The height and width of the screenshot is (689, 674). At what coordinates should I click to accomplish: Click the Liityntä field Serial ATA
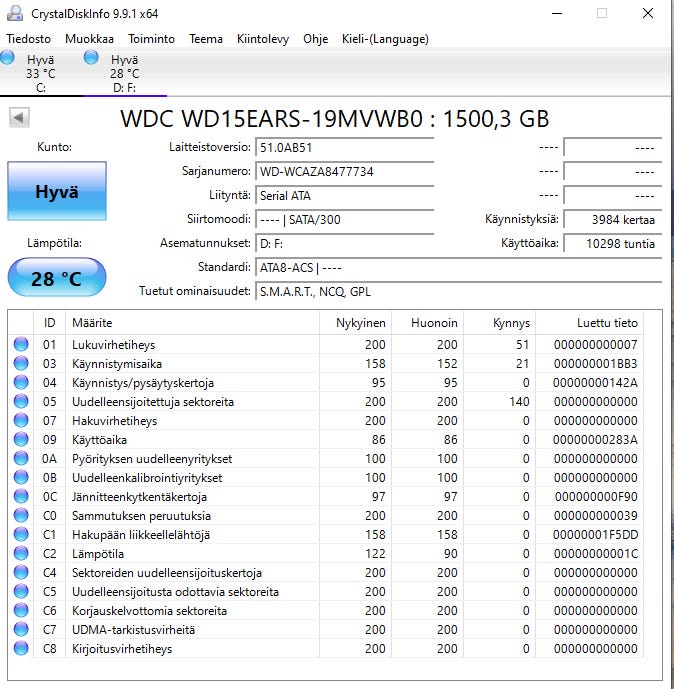[344, 196]
